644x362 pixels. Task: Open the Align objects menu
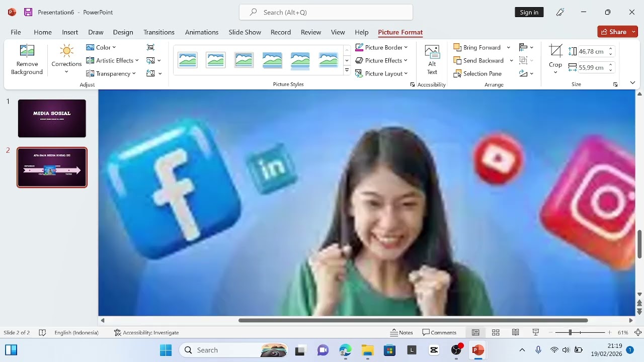point(526,47)
